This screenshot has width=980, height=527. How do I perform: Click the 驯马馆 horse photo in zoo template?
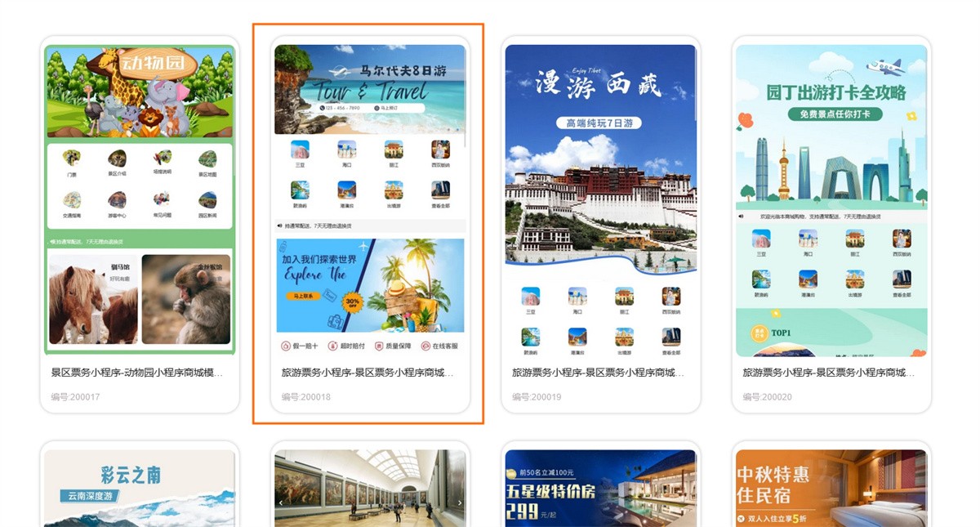[93, 299]
